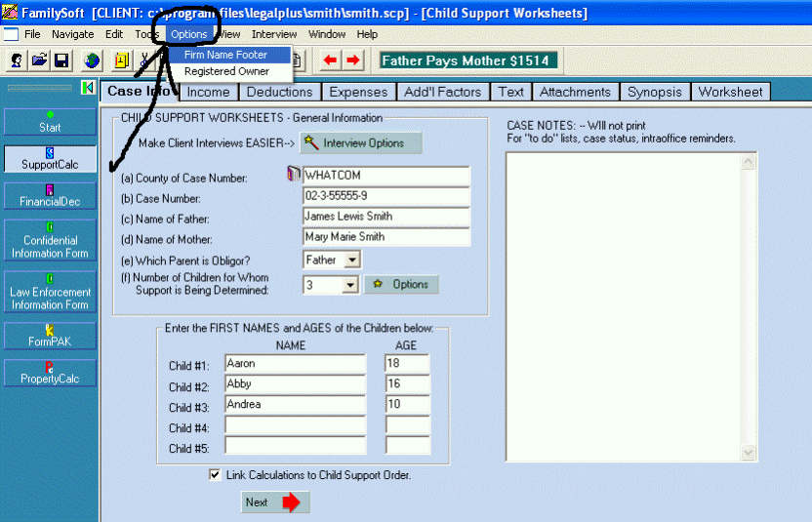Click the Interview Options button
This screenshot has height=522, width=812.
click(360, 142)
